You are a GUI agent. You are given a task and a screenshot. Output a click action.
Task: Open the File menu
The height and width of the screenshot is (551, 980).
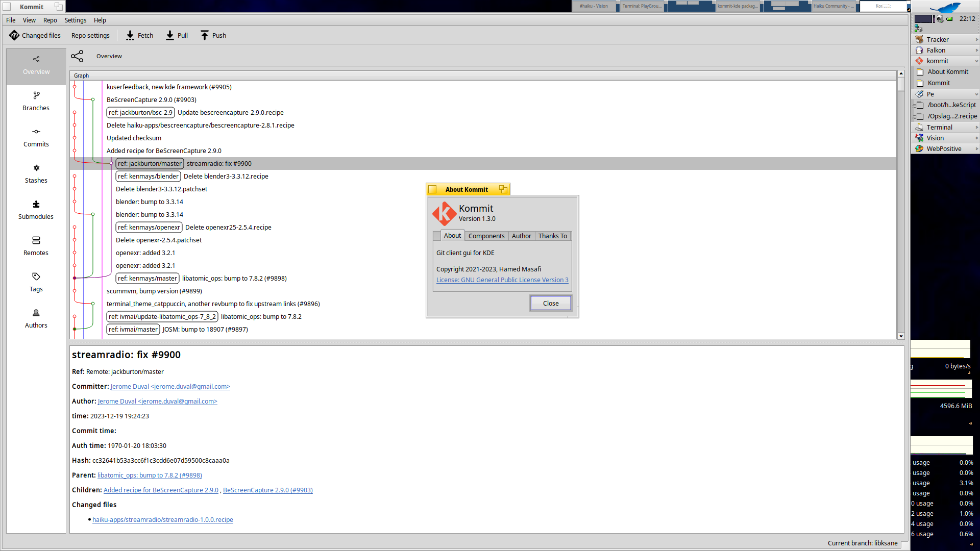[11, 20]
